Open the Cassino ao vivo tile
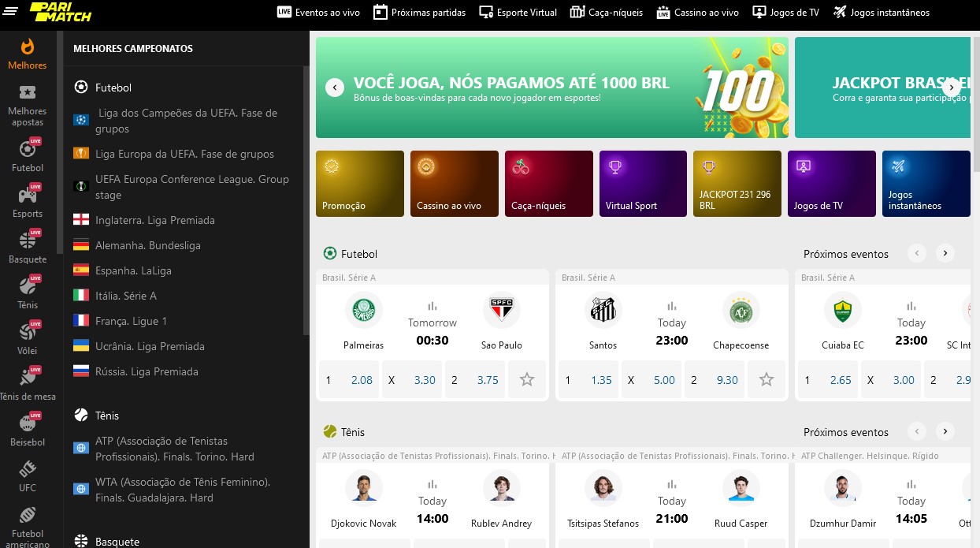 click(x=455, y=184)
